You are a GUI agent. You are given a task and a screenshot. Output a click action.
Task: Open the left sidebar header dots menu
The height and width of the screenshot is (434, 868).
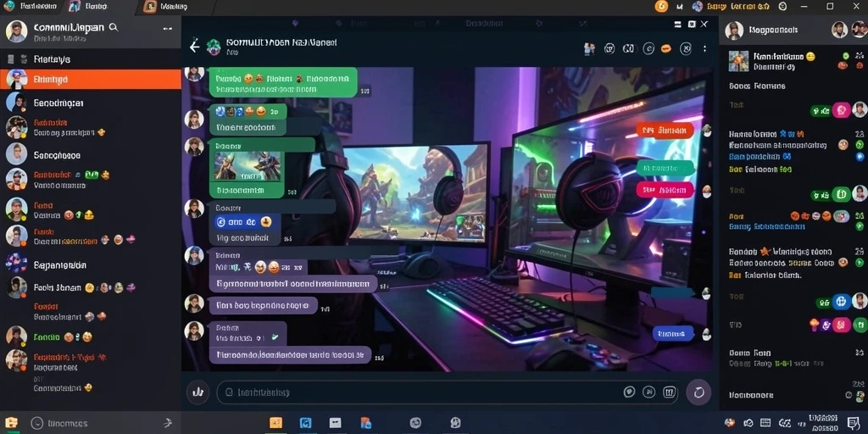pos(167,29)
